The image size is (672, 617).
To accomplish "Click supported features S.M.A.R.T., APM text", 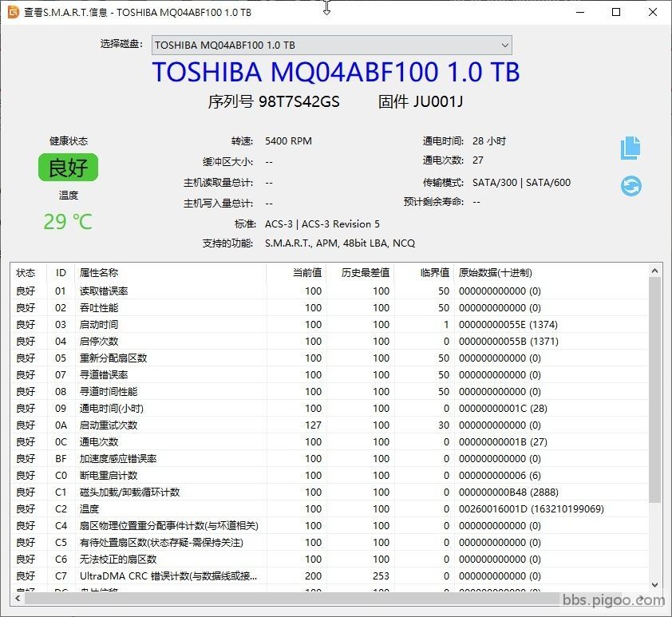I will coord(340,243).
